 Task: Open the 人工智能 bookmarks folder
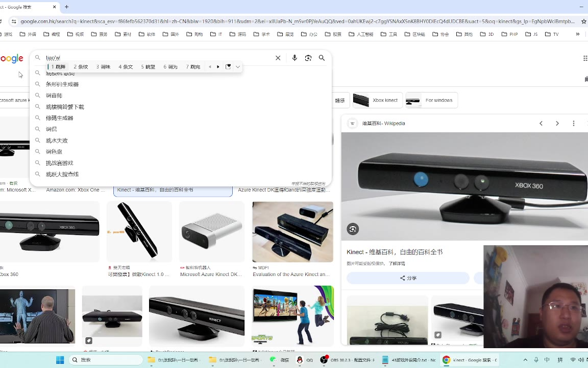coord(361,34)
